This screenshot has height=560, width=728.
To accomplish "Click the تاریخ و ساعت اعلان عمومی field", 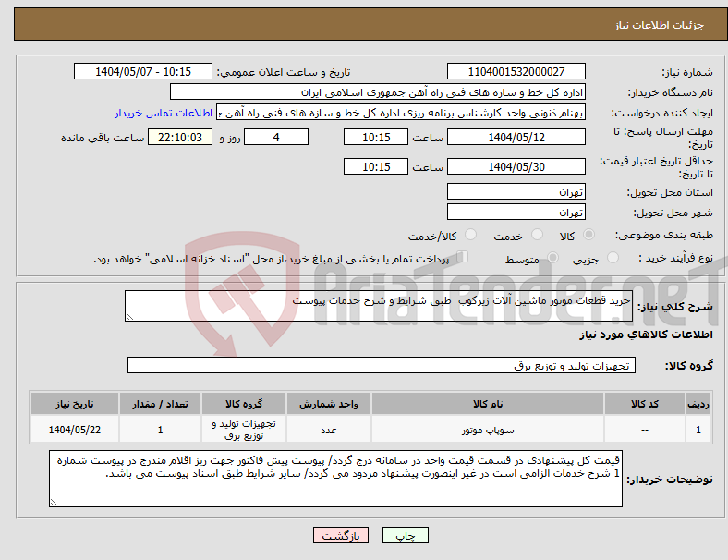I will click(x=143, y=71).
